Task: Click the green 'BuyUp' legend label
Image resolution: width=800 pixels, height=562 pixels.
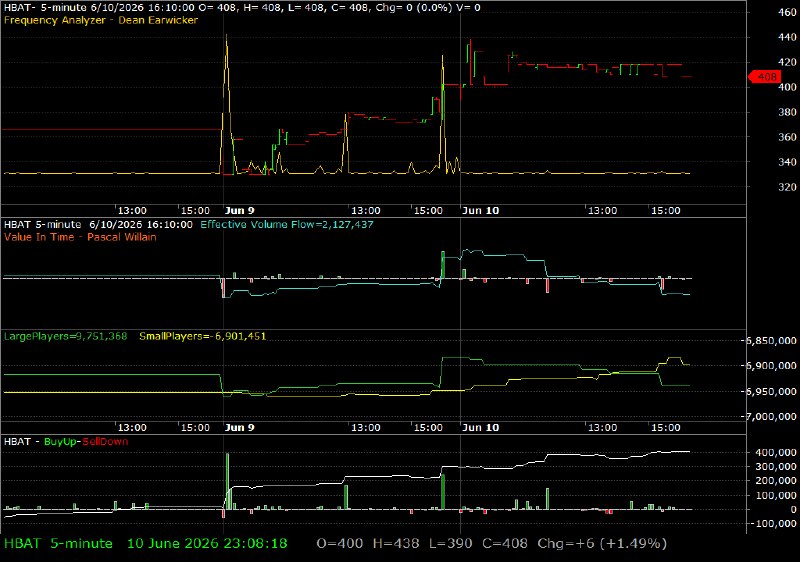Action: [60, 442]
